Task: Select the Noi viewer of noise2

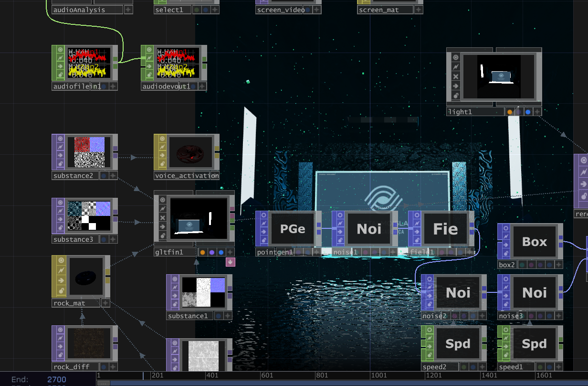Action: tap(458, 292)
